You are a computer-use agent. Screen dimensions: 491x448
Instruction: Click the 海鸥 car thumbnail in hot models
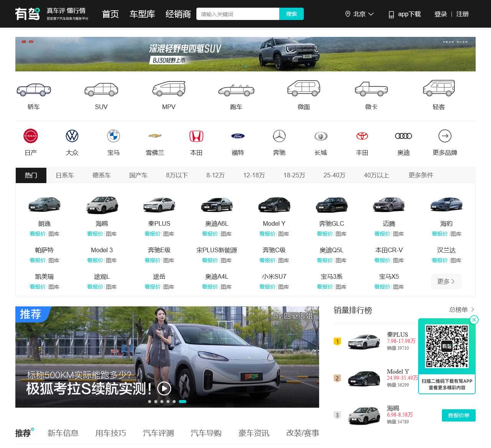tap(102, 205)
